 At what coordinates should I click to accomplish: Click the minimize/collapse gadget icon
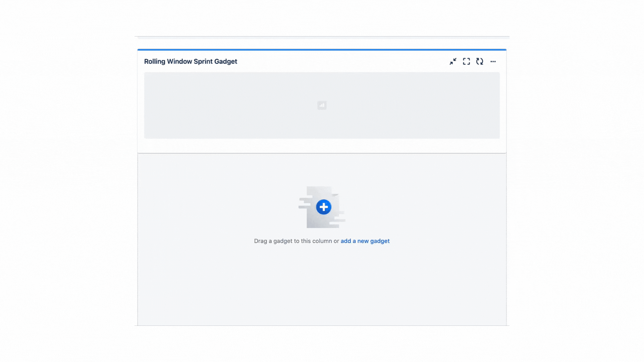[x=452, y=61]
